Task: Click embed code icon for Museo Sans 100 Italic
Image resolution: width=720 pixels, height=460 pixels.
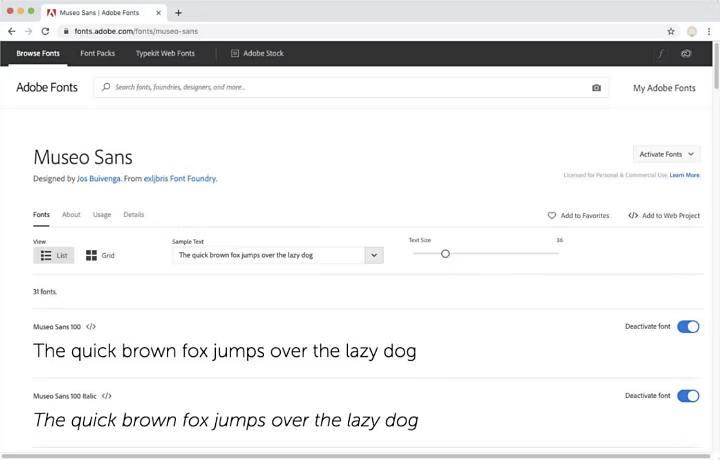Action: pos(107,396)
